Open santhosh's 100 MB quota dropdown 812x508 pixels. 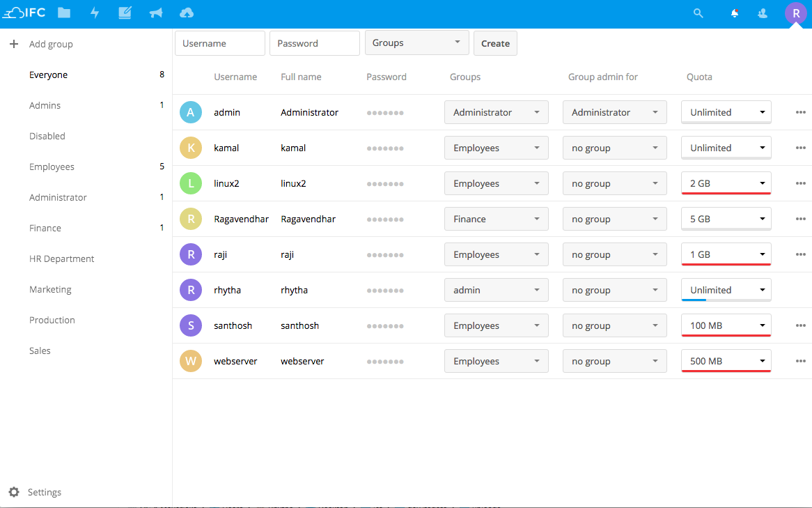726,325
